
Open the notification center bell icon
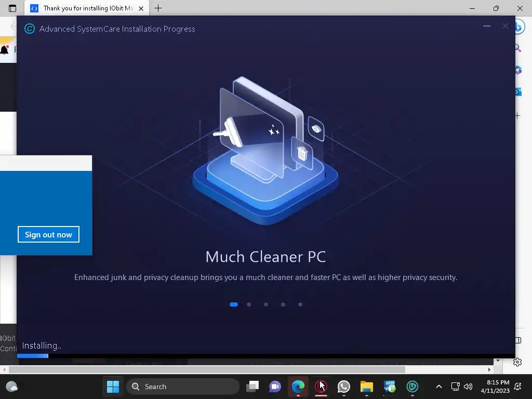(x=518, y=387)
